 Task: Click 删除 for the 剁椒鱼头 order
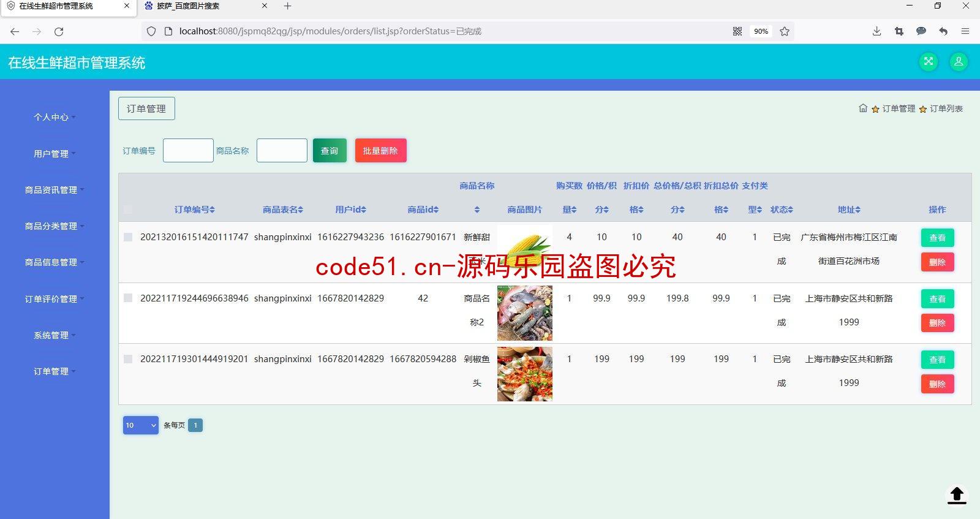tap(937, 384)
